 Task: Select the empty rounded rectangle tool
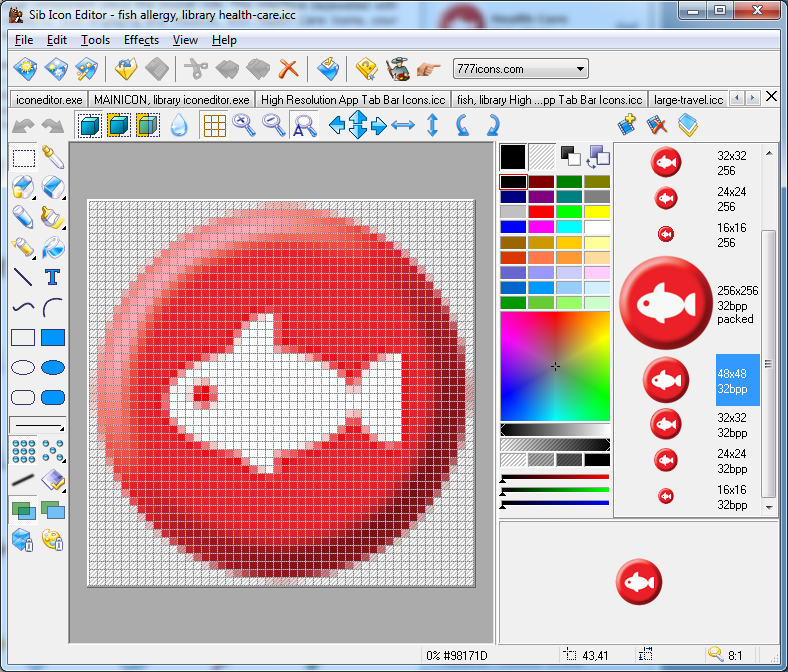pyautogui.click(x=23, y=398)
